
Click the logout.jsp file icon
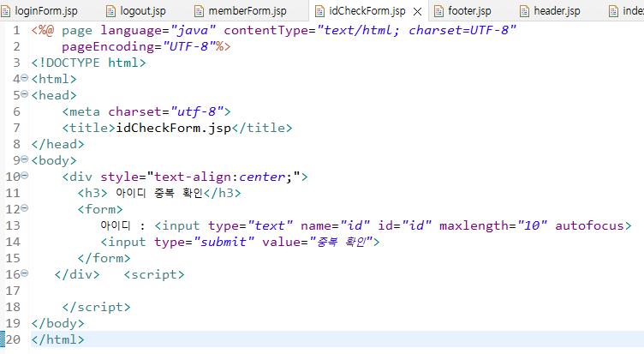coord(110,11)
